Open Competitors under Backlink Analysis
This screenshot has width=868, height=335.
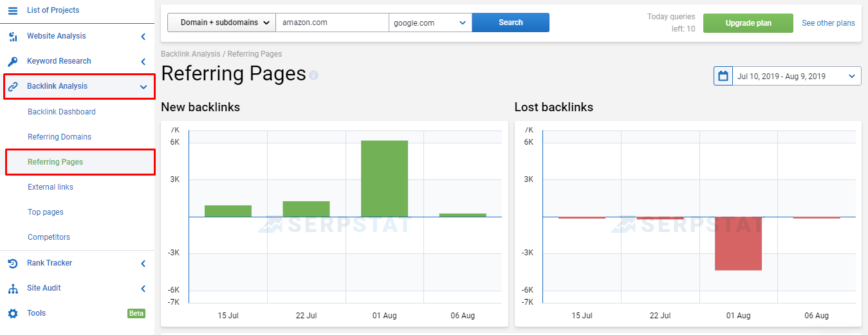click(49, 237)
